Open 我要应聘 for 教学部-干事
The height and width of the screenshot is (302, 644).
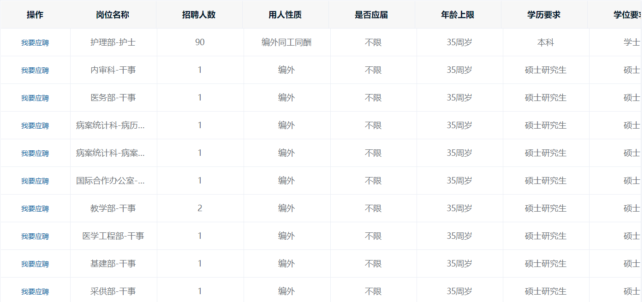pos(35,208)
